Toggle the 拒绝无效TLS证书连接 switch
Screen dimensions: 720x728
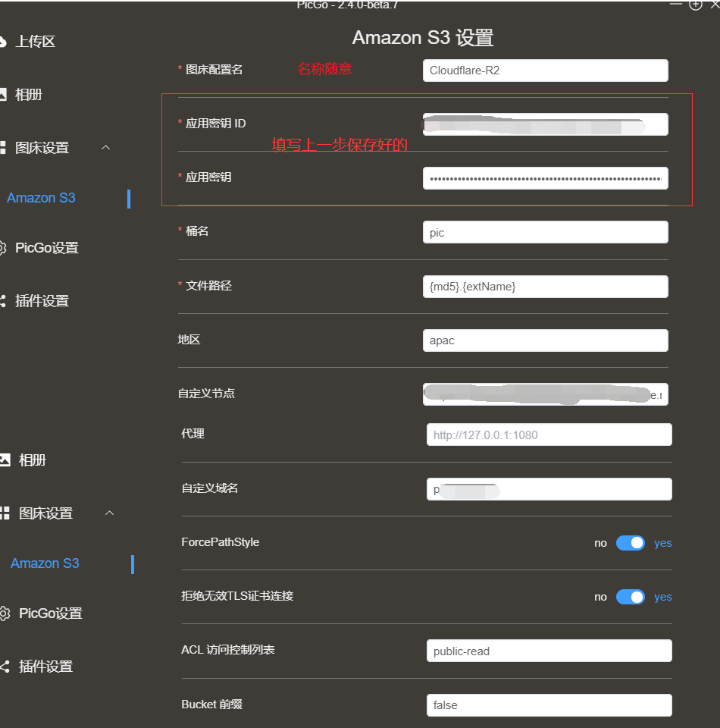coord(630,597)
